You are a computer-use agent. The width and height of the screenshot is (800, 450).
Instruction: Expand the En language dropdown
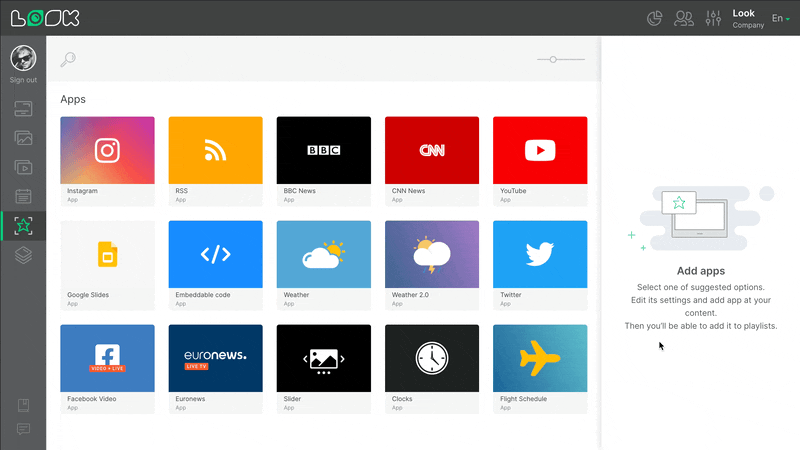pos(780,18)
